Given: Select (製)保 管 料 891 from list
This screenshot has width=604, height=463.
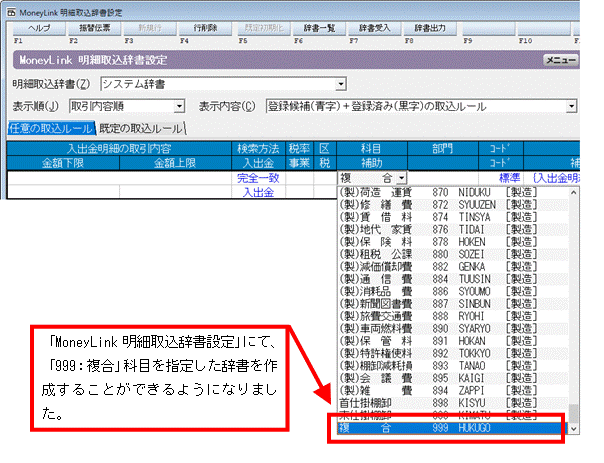Looking at the screenshot, I should pyautogui.click(x=453, y=341).
